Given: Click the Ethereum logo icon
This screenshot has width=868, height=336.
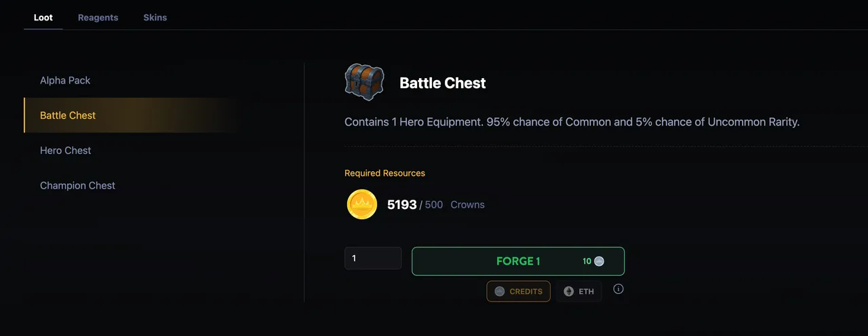Looking at the screenshot, I should click(568, 291).
